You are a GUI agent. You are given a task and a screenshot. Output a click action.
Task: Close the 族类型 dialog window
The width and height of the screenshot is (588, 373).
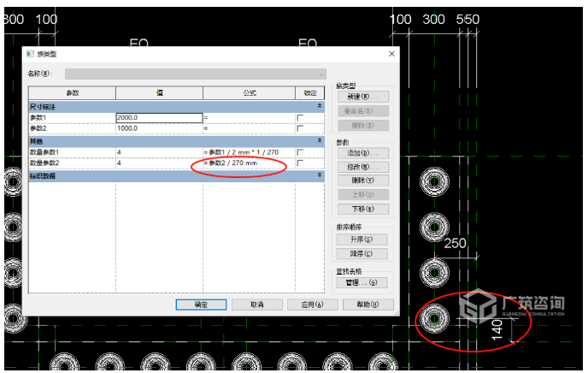[391, 54]
